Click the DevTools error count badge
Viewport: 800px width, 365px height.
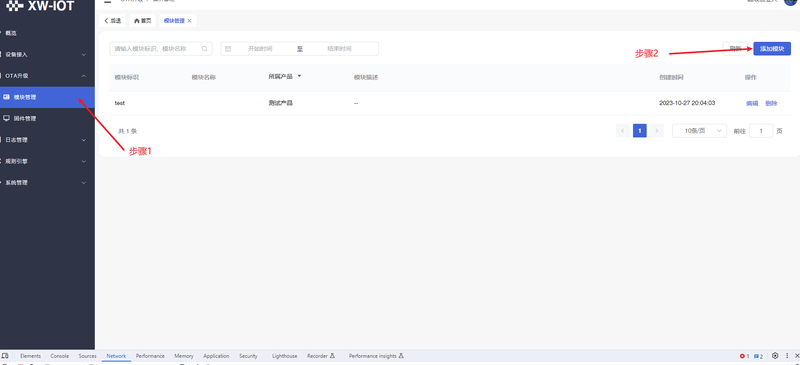[744, 356]
